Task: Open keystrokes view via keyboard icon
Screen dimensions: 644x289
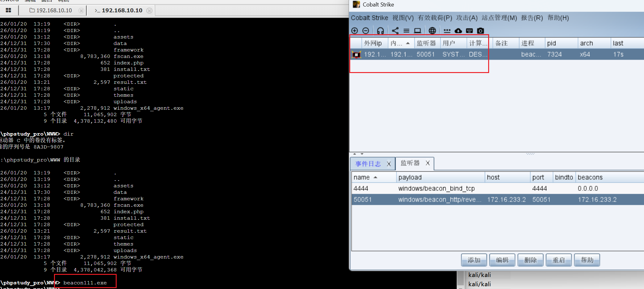Action: [469, 31]
